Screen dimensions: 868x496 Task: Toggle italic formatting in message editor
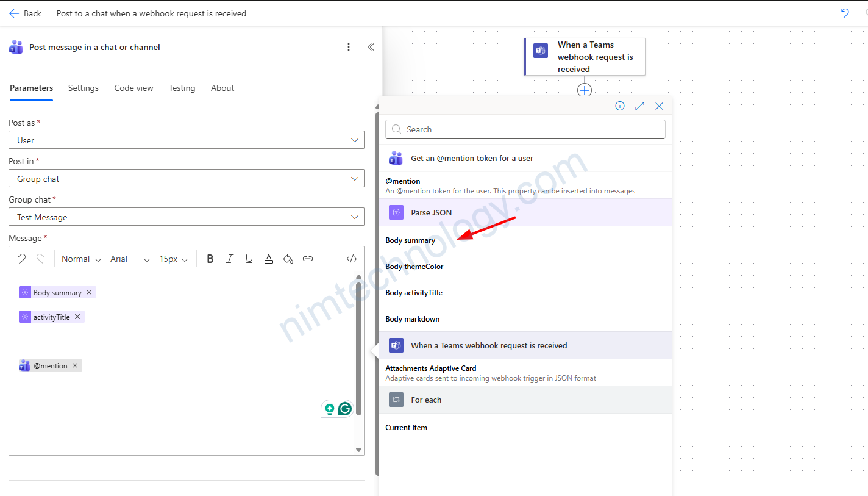[230, 259]
